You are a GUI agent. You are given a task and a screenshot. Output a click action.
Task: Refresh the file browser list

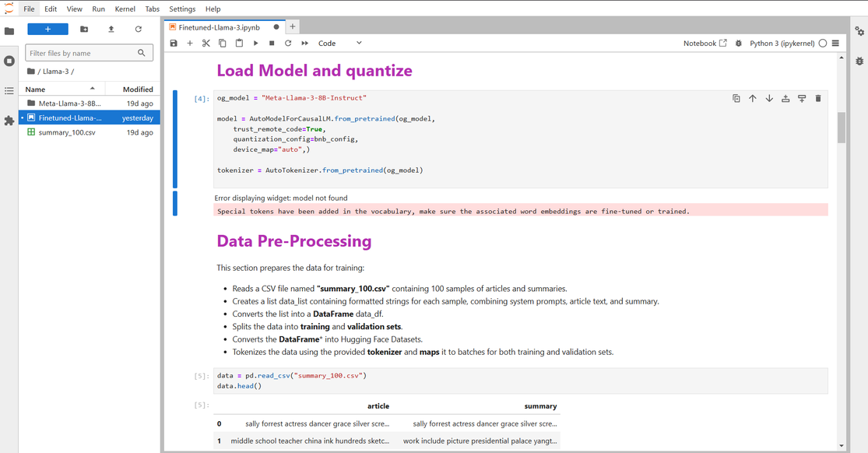139,29
